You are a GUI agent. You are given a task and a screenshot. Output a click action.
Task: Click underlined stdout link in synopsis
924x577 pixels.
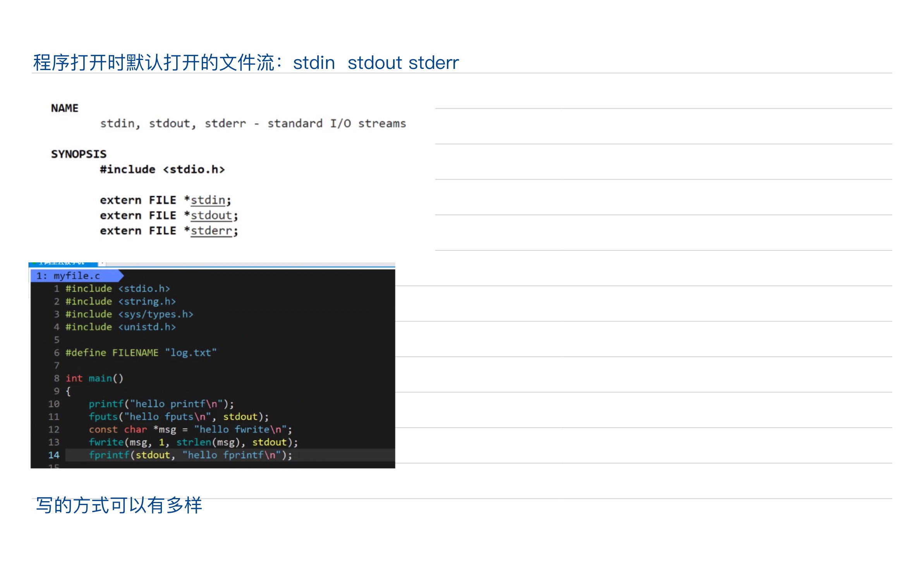[x=211, y=215]
